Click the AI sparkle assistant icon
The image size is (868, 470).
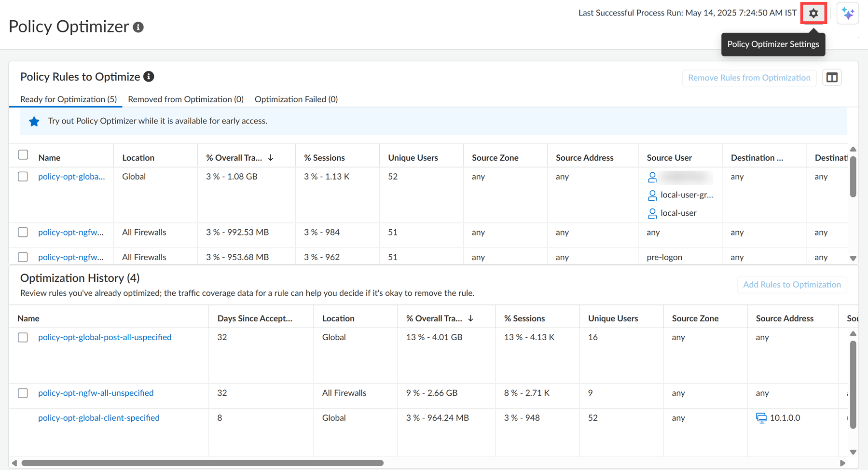pos(848,14)
